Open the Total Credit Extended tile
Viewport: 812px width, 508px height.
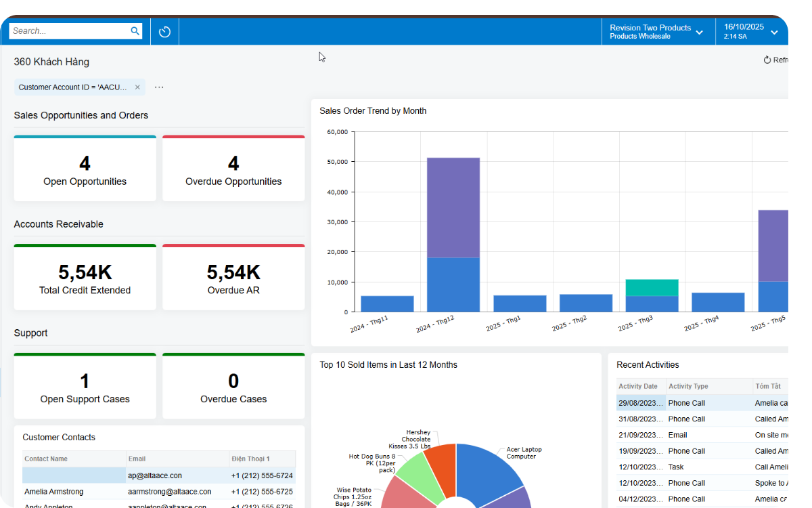[85, 276]
